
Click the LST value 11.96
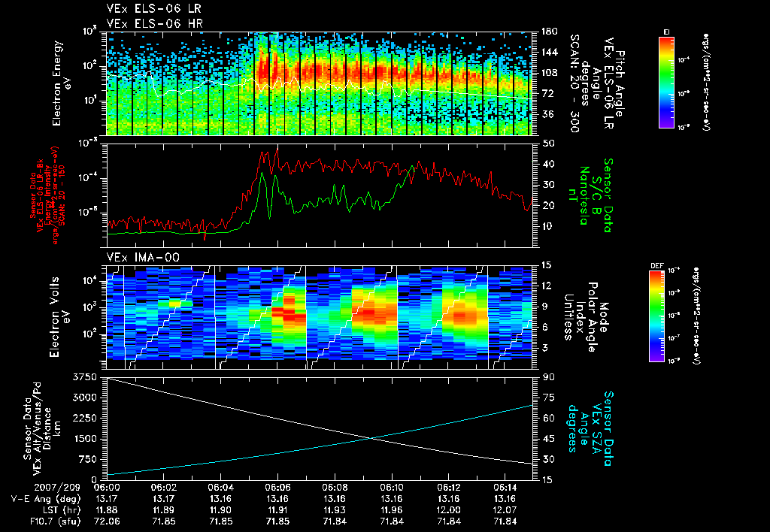[391, 510]
